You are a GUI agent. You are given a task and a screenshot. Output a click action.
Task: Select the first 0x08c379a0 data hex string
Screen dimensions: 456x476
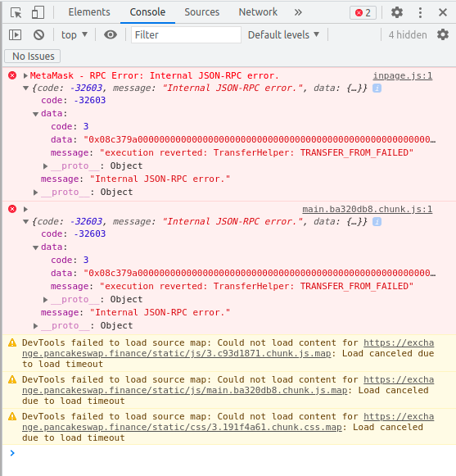260,139
